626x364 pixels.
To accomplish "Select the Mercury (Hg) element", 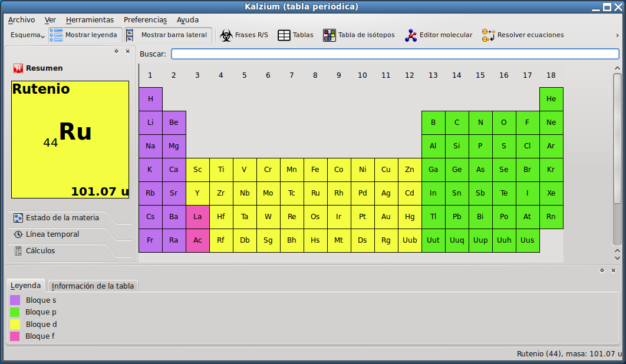I will click(410, 217).
